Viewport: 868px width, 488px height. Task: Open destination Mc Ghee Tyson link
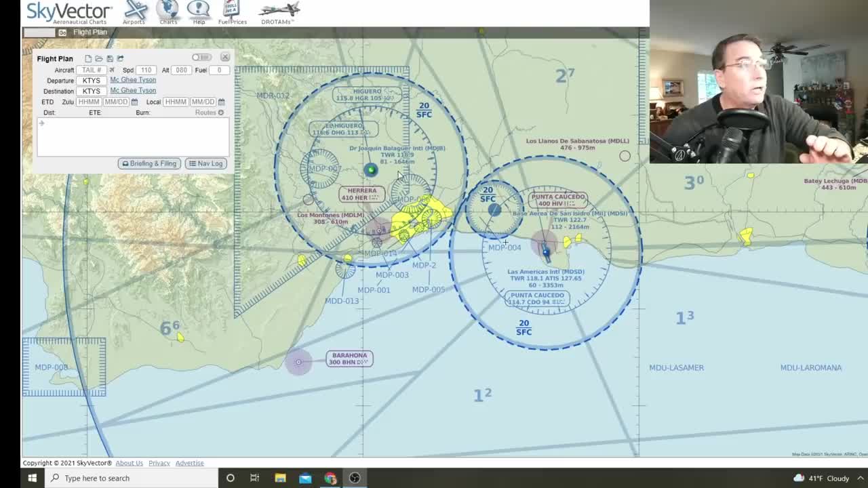[133, 90]
